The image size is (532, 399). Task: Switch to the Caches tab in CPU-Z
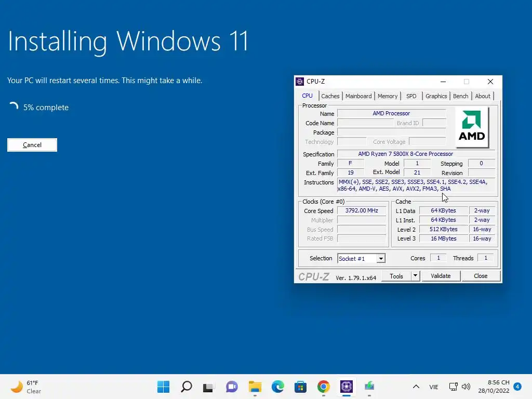tap(330, 96)
